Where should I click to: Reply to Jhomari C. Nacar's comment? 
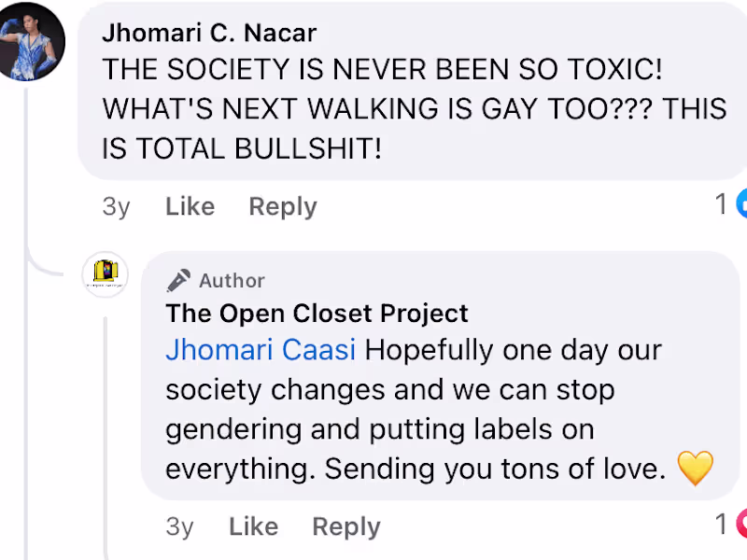click(x=282, y=206)
